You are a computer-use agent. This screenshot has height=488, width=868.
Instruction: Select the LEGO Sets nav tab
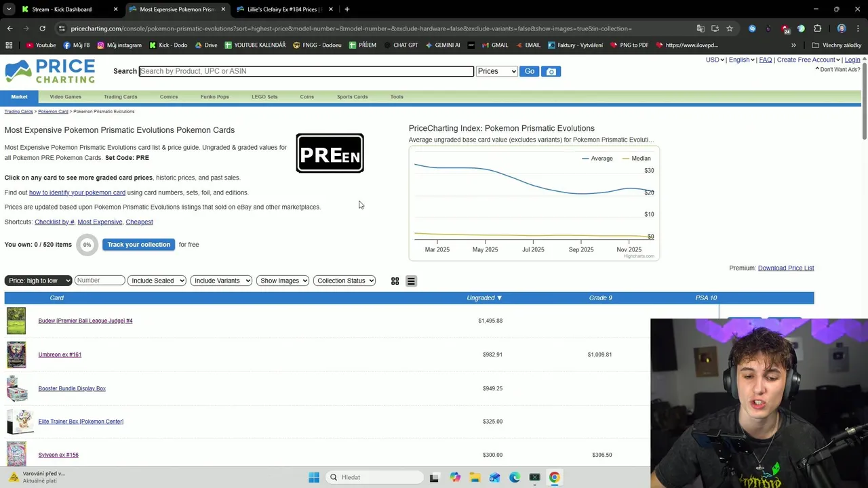tap(264, 97)
